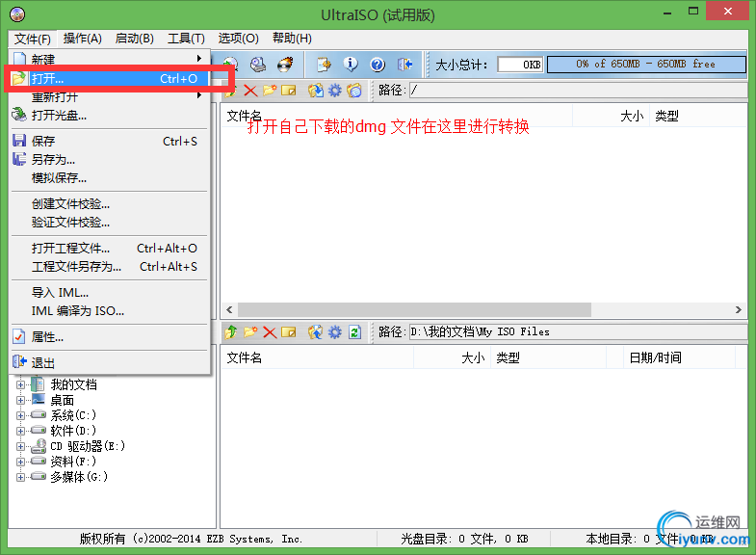Open the 新建 submenu

tap(110, 59)
